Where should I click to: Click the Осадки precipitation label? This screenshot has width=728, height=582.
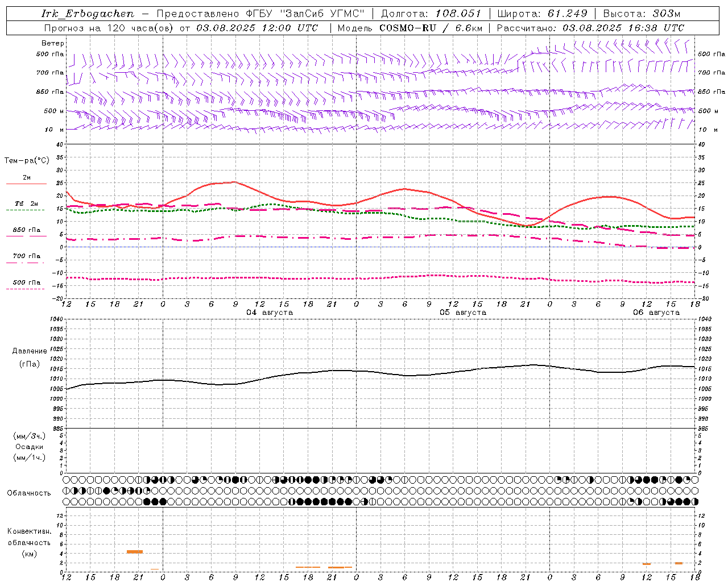tap(30, 447)
